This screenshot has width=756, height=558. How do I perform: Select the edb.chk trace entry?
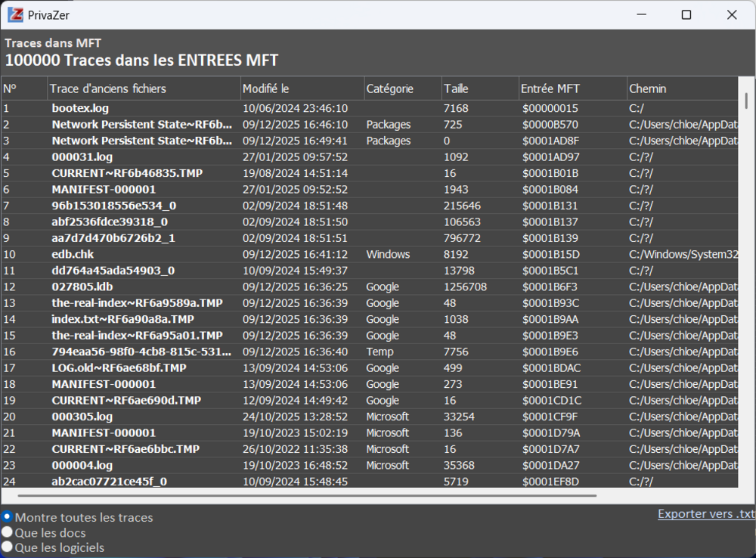(73, 254)
